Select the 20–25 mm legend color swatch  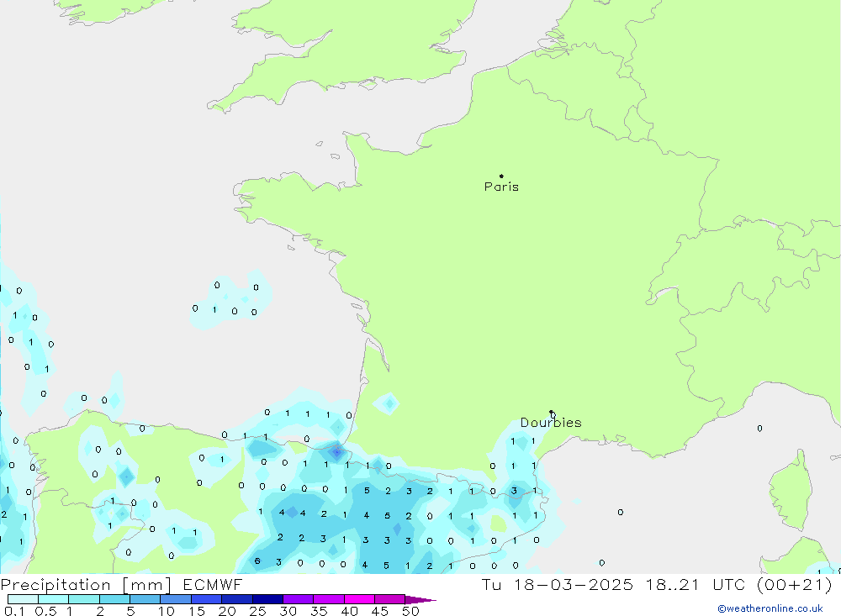(237, 599)
